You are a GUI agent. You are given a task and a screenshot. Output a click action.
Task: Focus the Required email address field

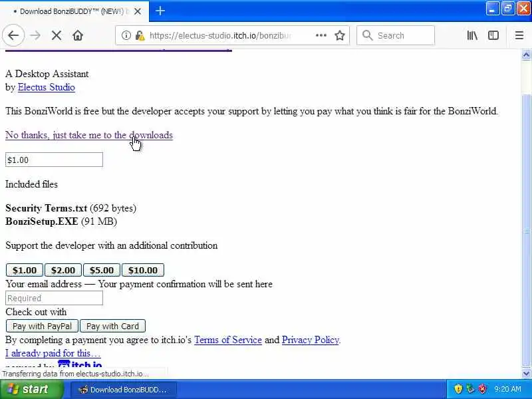tap(54, 298)
